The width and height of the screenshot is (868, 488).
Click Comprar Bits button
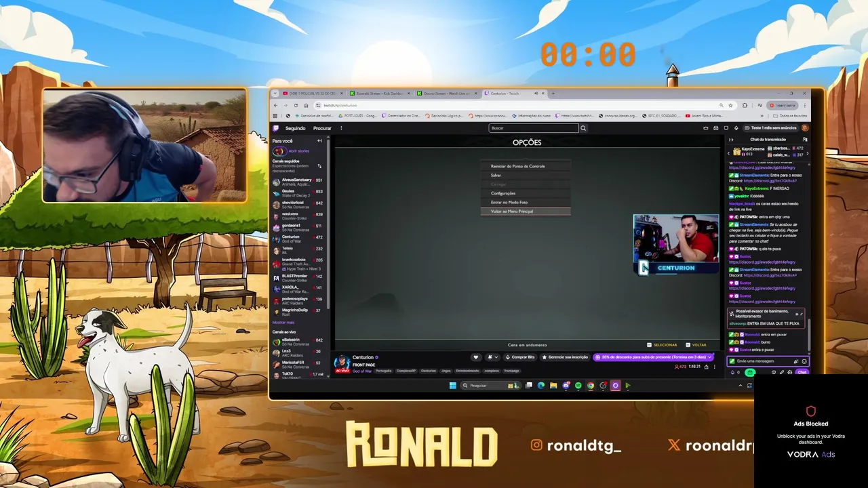click(x=520, y=357)
